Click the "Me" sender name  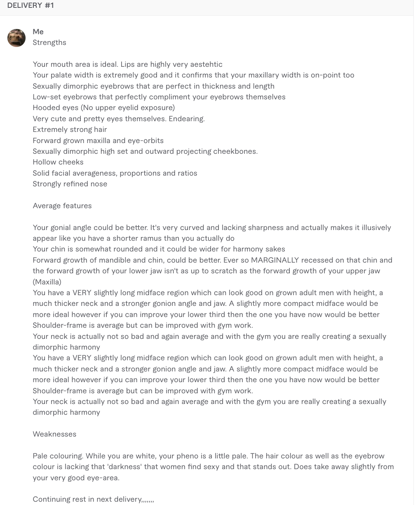38,32
